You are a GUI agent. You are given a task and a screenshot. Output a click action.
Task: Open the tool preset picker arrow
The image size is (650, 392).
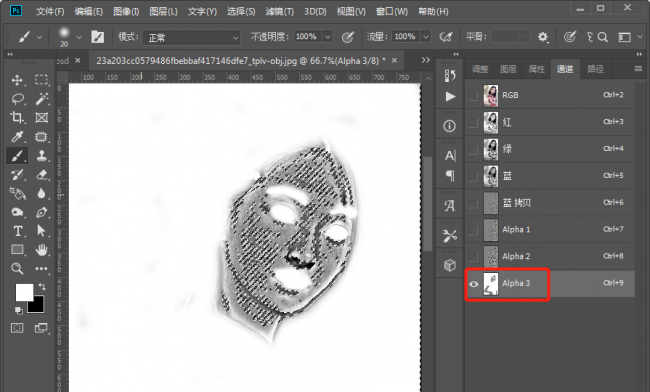[x=39, y=37]
